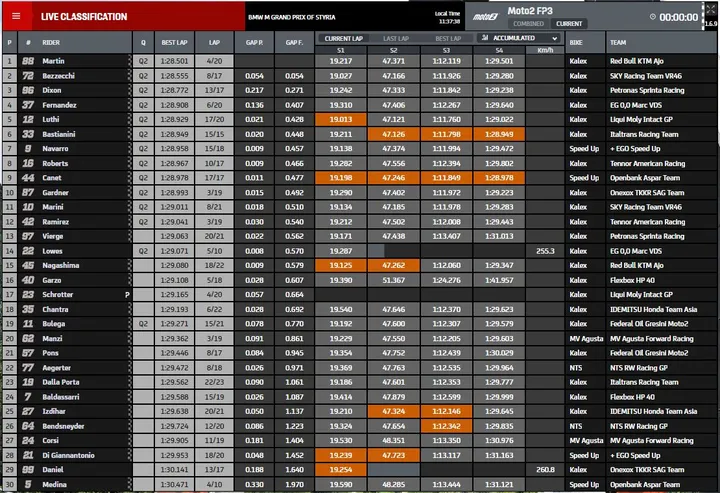This screenshot has height=493, width=720.
Task: Click the GAP P. column header
Action: pyautogui.click(x=254, y=43)
